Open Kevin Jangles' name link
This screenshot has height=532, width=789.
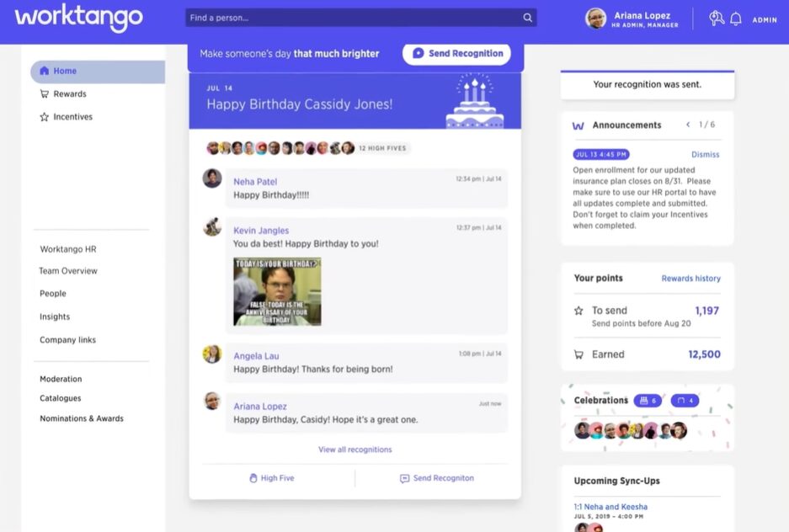coord(261,231)
